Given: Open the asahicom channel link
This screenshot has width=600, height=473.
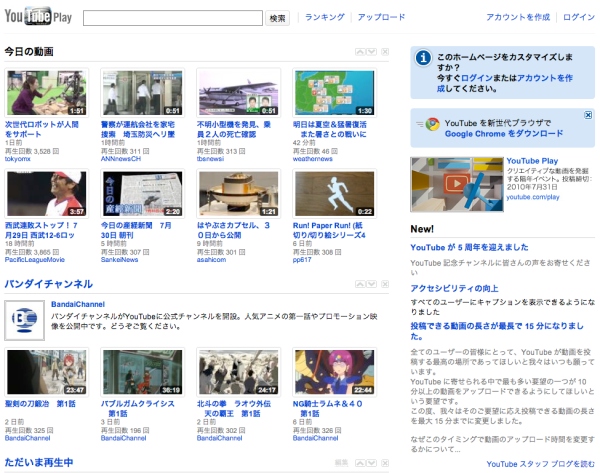Looking at the screenshot, I should coord(211,260).
